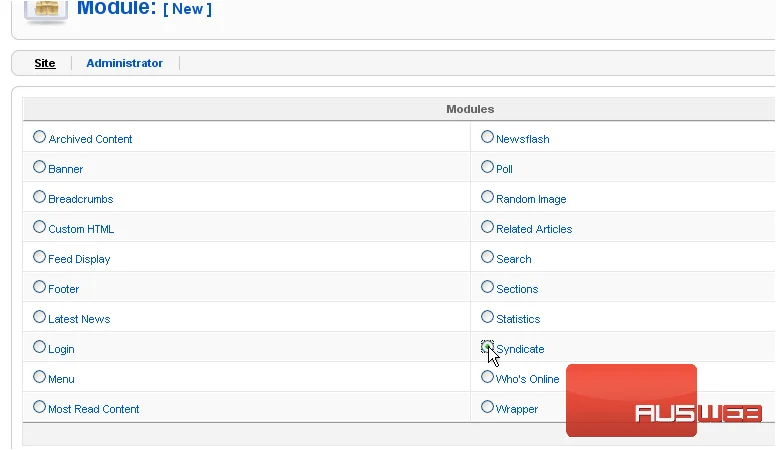Switch to the Administrator tab
Screen dimensions: 776x450
coord(124,63)
